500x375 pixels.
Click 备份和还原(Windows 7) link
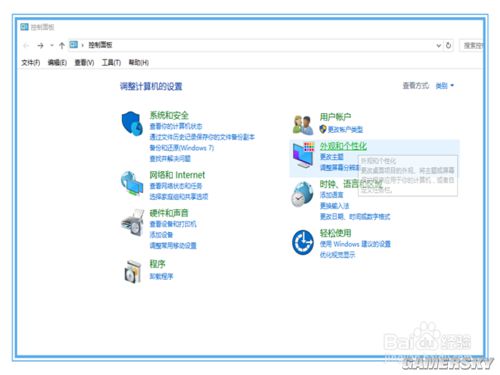tap(182, 148)
